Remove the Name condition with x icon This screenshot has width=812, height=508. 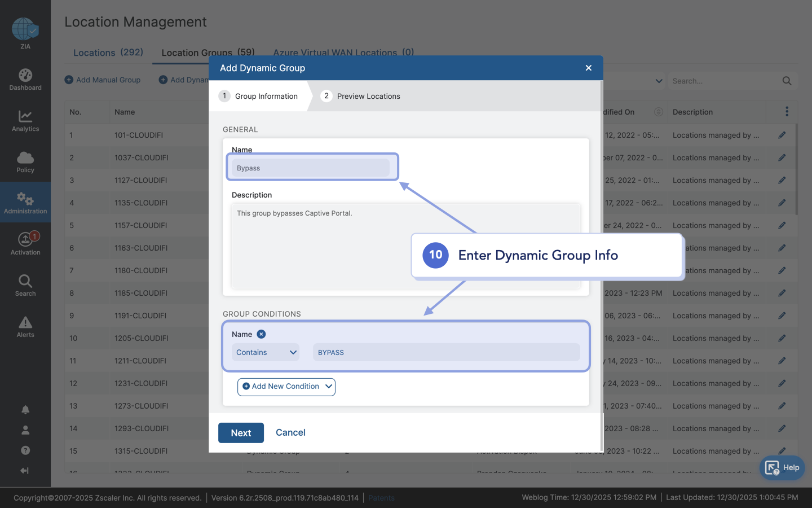click(x=261, y=334)
